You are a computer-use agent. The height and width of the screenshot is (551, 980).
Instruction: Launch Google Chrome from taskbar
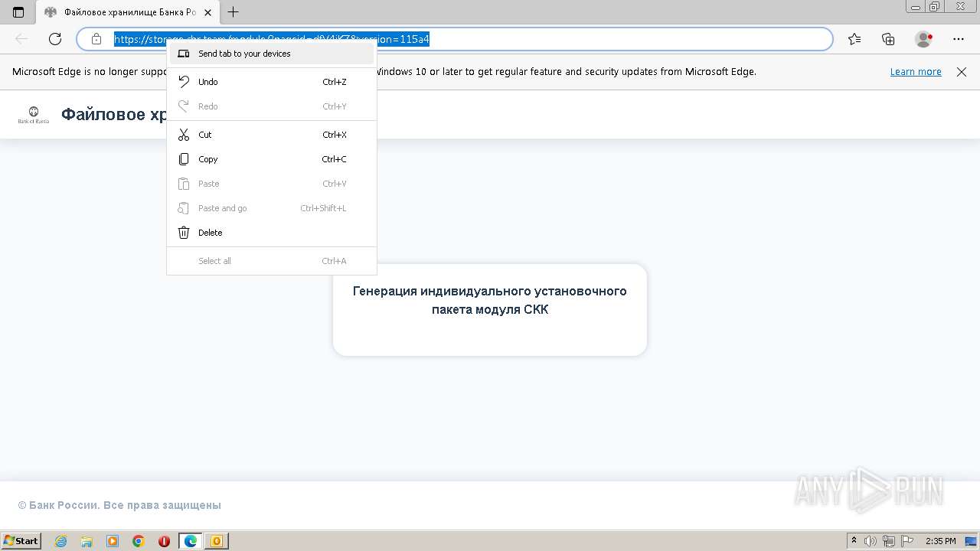(x=139, y=541)
